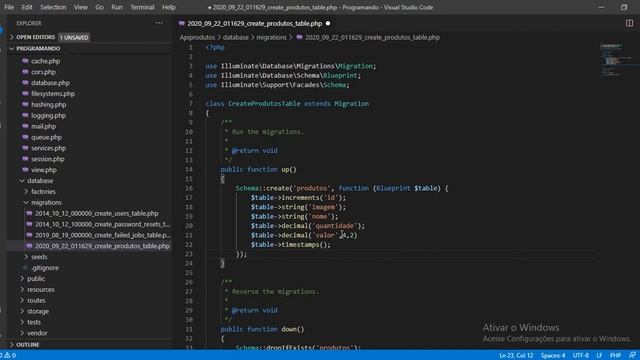Click the Schema::create line in editor
Viewport: 640px width, 360px height.
coord(342,188)
